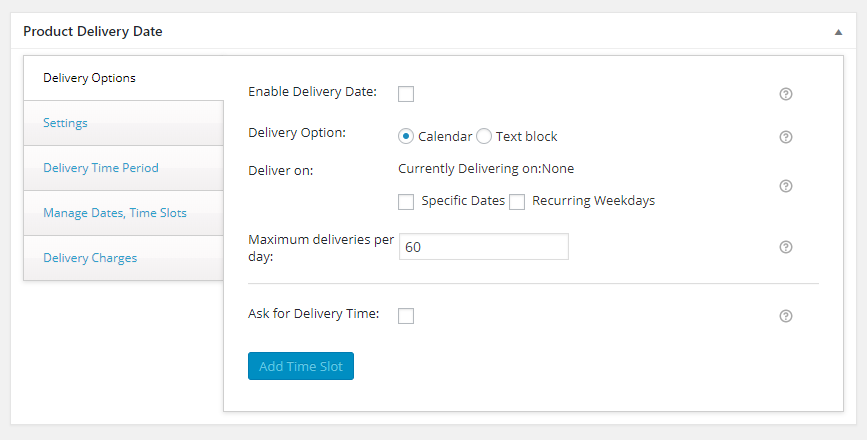Check the Recurring Weekdays checkbox
Image resolution: width=867 pixels, height=440 pixels.
517,202
